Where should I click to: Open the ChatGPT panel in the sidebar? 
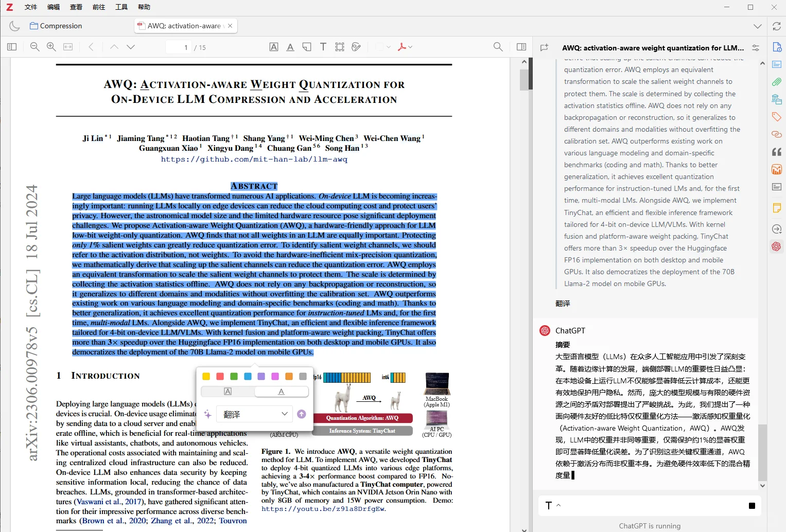776,246
